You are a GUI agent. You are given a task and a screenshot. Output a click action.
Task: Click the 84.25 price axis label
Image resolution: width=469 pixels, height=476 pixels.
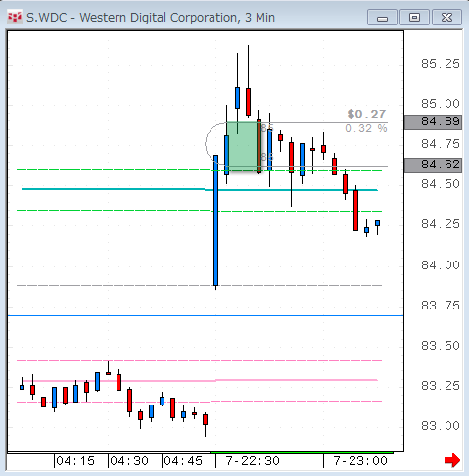click(x=441, y=224)
